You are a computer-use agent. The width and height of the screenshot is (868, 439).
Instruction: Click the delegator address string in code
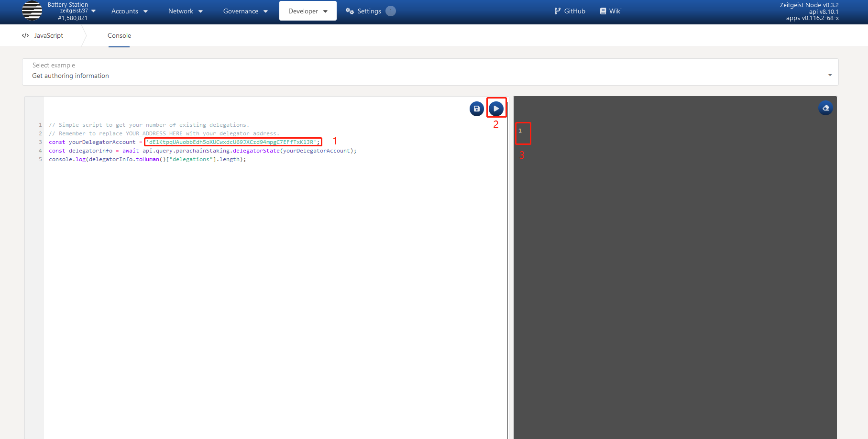coord(232,142)
